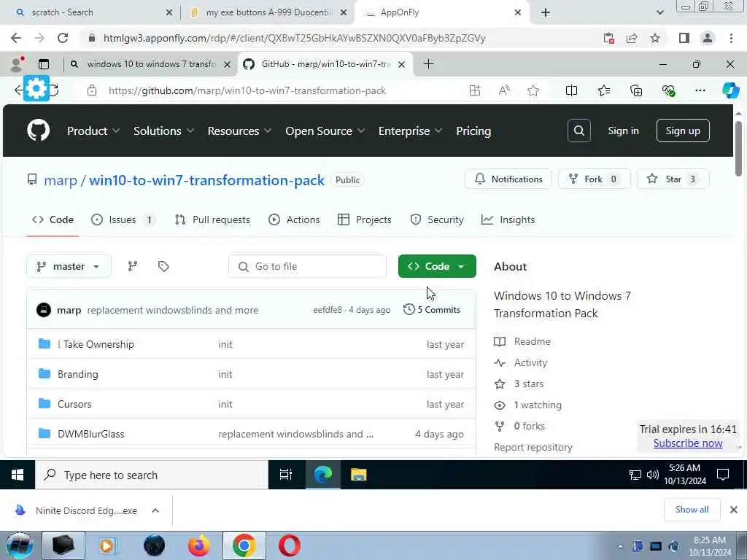Click the marp avatar in the commit row
This screenshot has height=560, width=747.
(x=44, y=310)
